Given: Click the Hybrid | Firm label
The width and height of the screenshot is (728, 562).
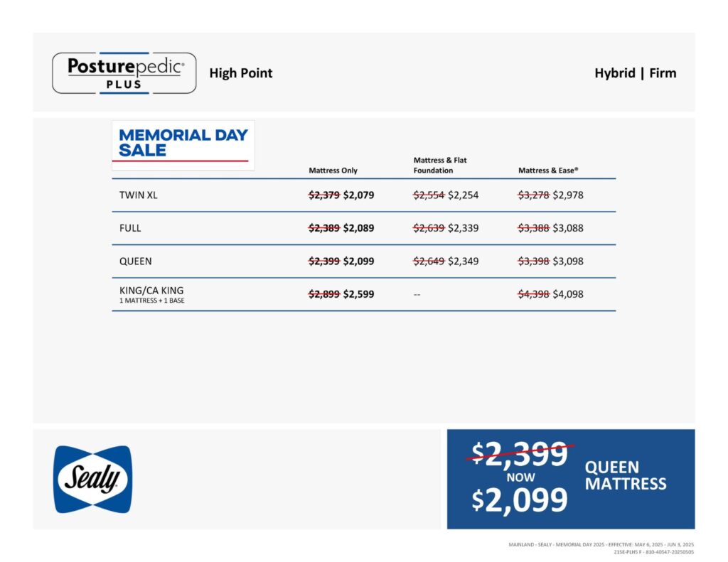Looking at the screenshot, I should click(x=635, y=73).
